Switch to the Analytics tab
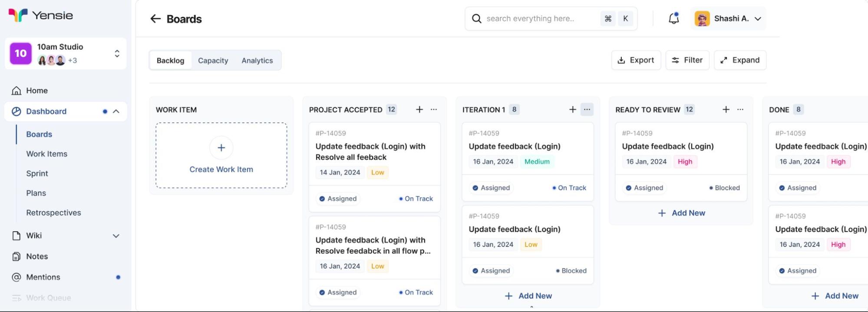The width and height of the screenshot is (868, 312). [x=257, y=61]
